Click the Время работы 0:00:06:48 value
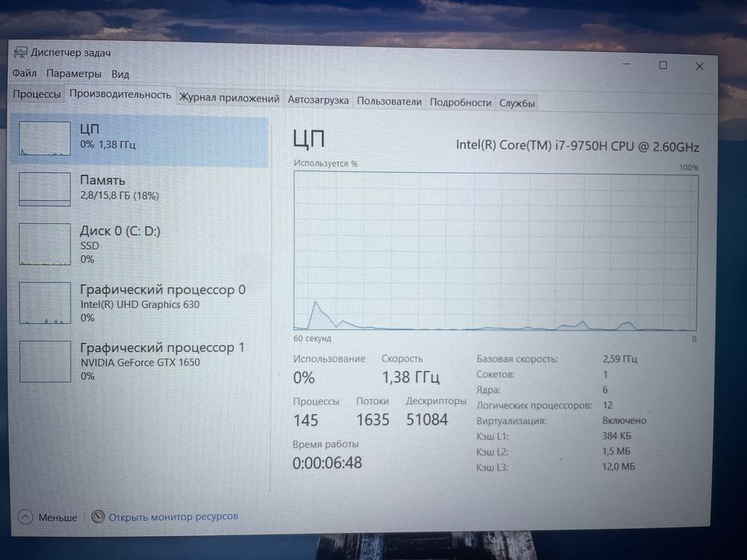The image size is (747, 560). coord(327,462)
